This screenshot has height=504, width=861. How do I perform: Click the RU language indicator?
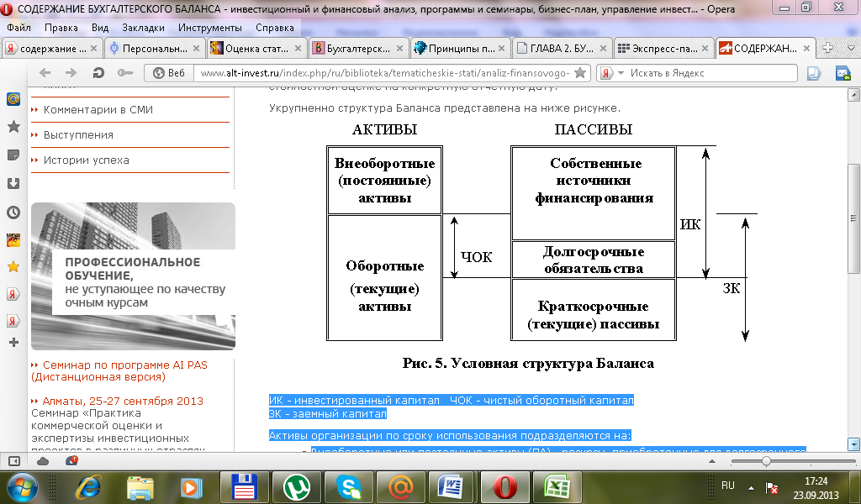click(728, 486)
